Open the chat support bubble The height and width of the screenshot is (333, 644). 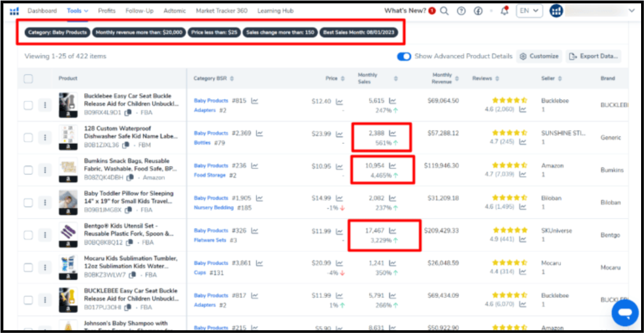pos(624,313)
